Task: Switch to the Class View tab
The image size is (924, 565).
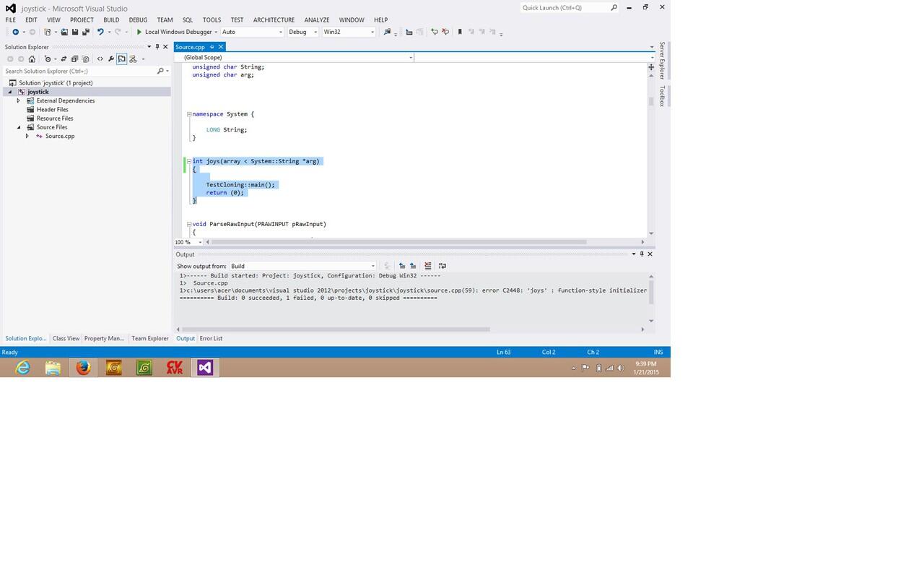Action: (66, 338)
